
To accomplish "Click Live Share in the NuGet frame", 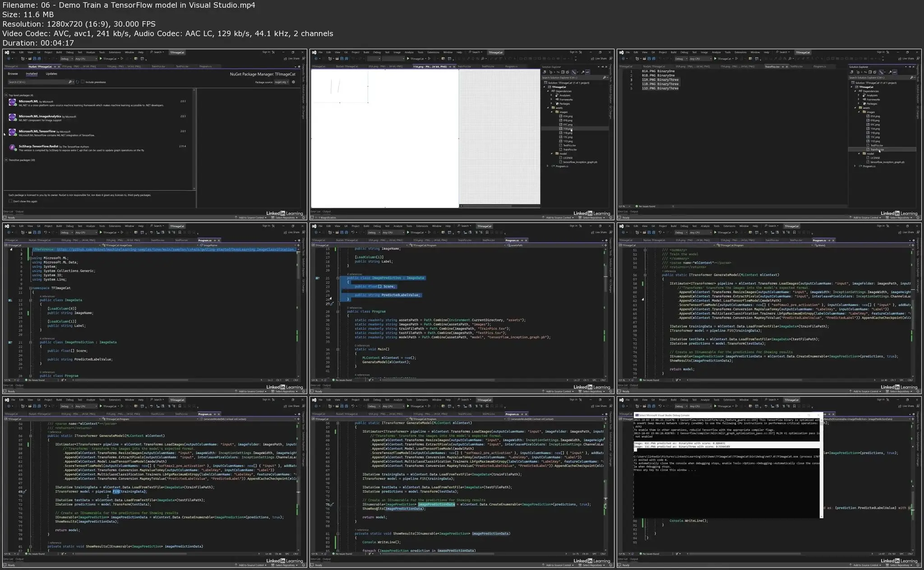I will pyautogui.click(x=291, y=59).
